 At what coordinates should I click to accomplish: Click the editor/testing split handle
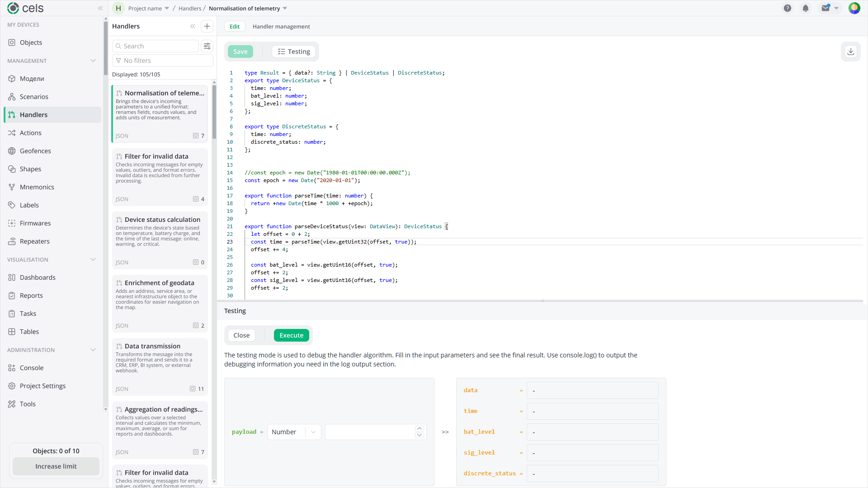[x=542, y=300]
